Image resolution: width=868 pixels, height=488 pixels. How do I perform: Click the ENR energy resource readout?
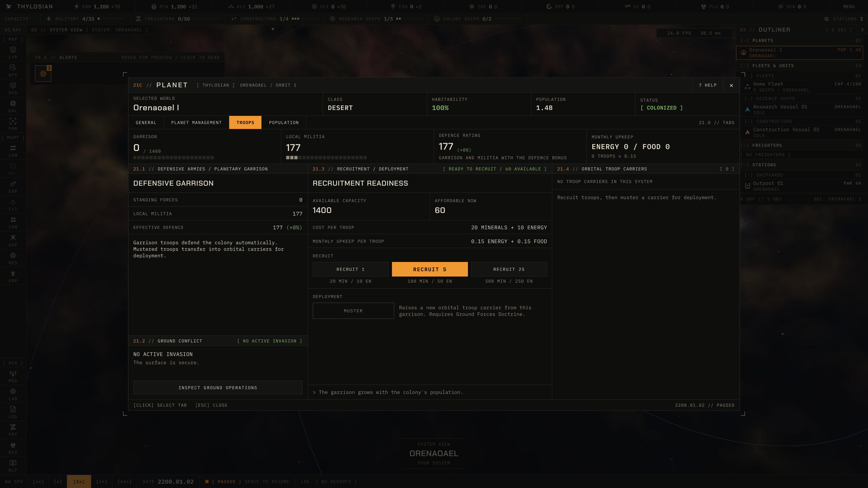pyautogui.click(x=97, y=7)
